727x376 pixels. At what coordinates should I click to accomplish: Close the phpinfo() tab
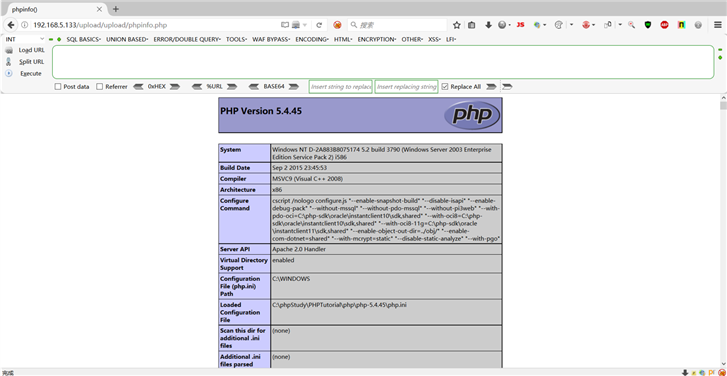click(99, 9)
